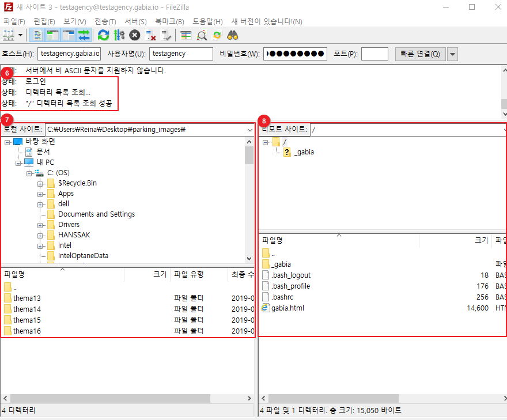Disconnect from server icon
Screen dimensions: 507x420
pos(150,35)
